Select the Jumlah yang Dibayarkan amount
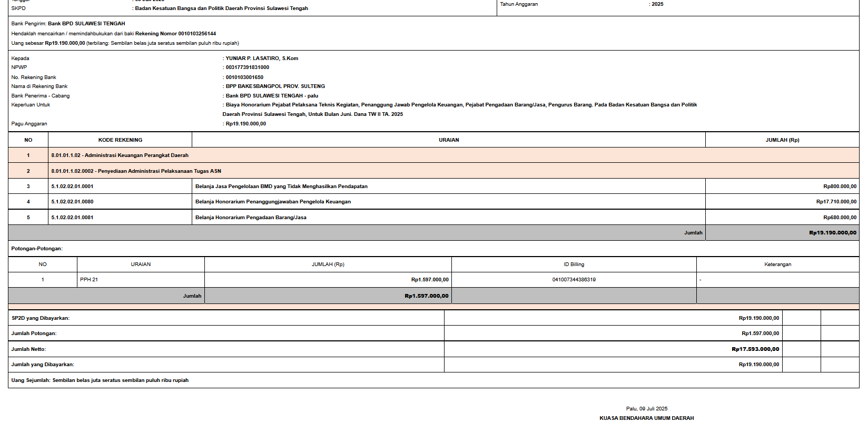Screen dimensions: 868x422 [x=759, y=365]
